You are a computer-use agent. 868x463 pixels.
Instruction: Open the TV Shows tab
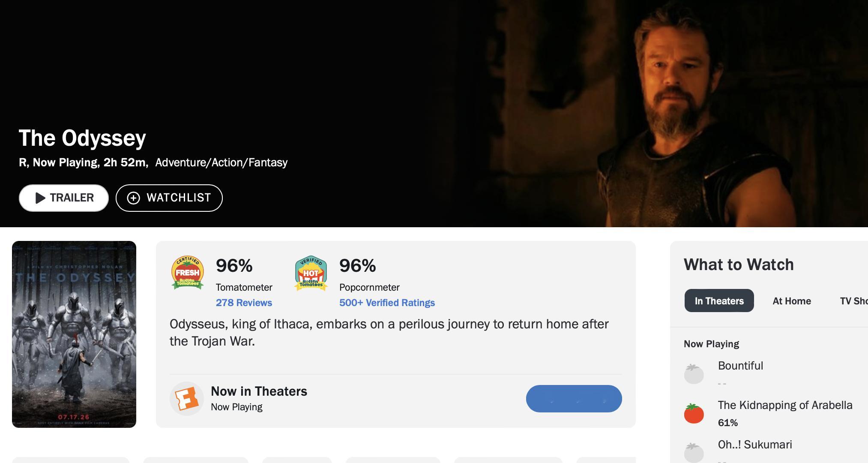(x=853, y=301)
